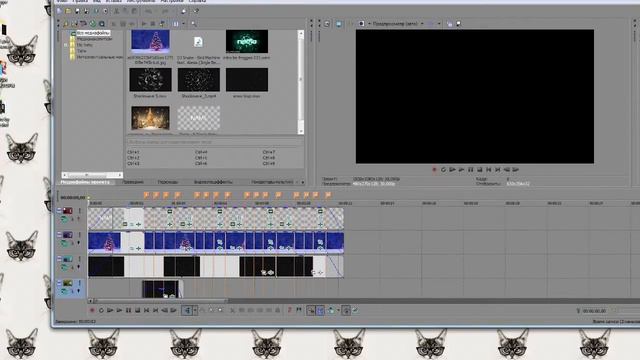Stop media preview in Project Media toolbar
The width and height of the screenshot is (640, 360).
153,24
